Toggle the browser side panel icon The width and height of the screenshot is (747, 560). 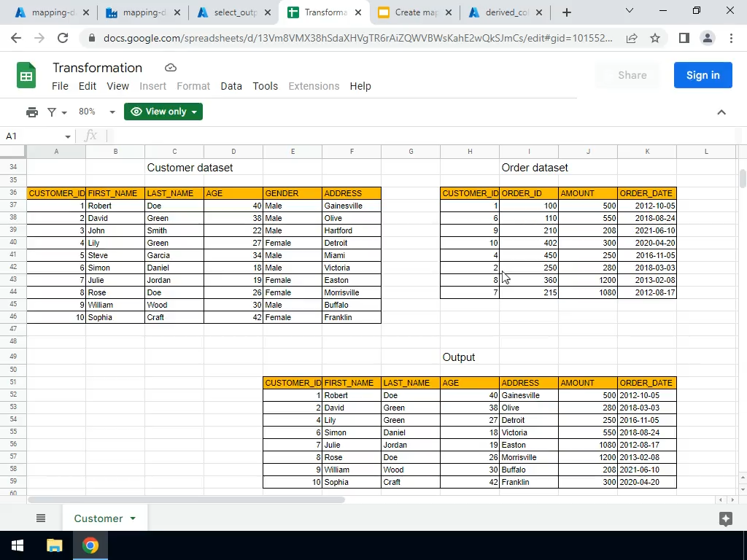(684, 38)
